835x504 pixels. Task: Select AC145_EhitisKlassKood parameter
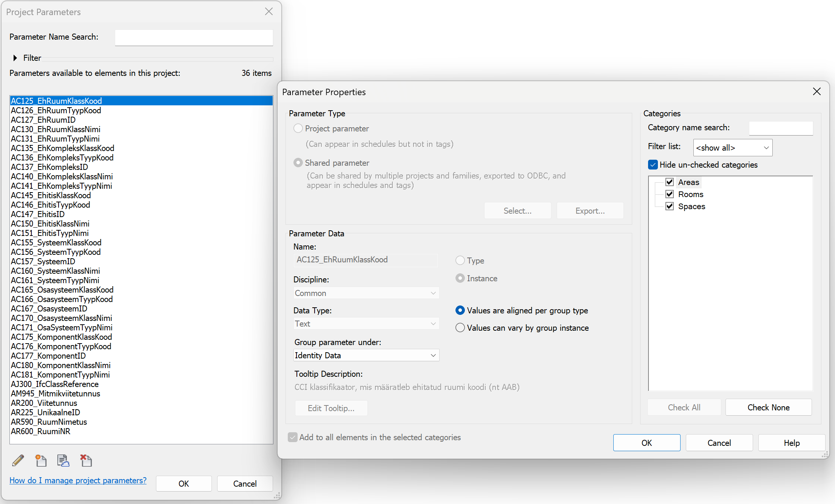pyautogui.click(x=141, y=195)
